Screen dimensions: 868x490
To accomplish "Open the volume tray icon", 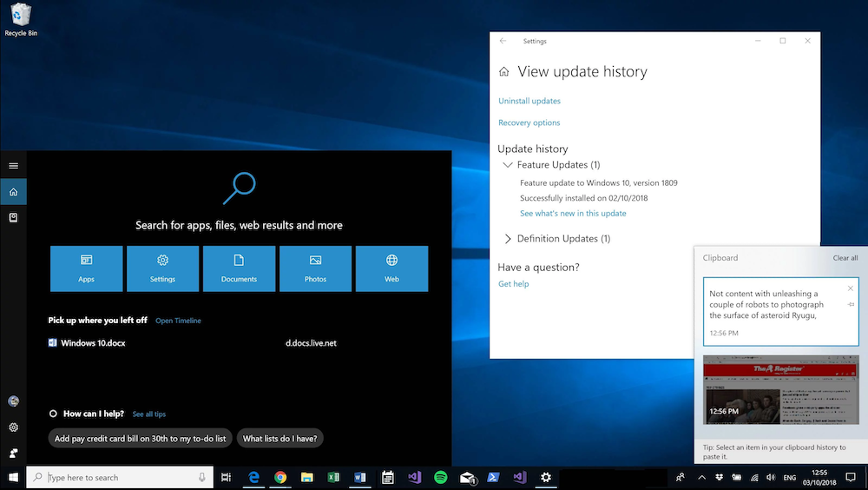I will click(x=771, y=477).
